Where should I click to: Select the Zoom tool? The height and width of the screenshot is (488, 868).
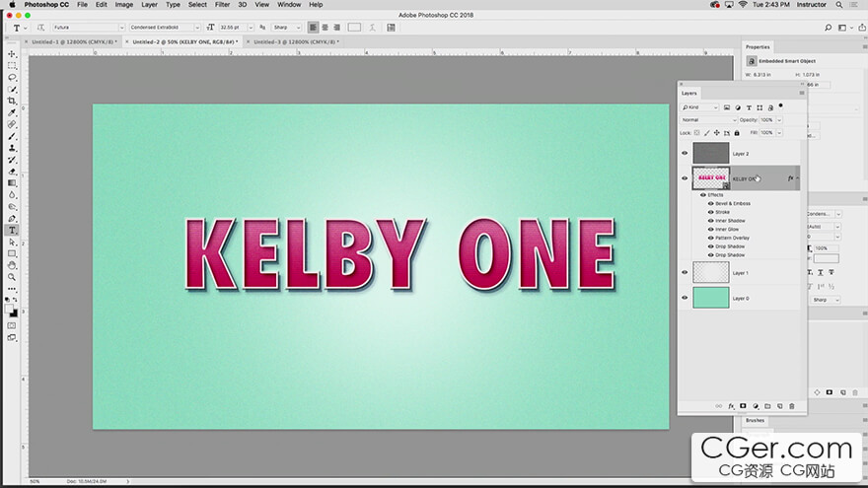pyautogui.click(x=12, y=277)
